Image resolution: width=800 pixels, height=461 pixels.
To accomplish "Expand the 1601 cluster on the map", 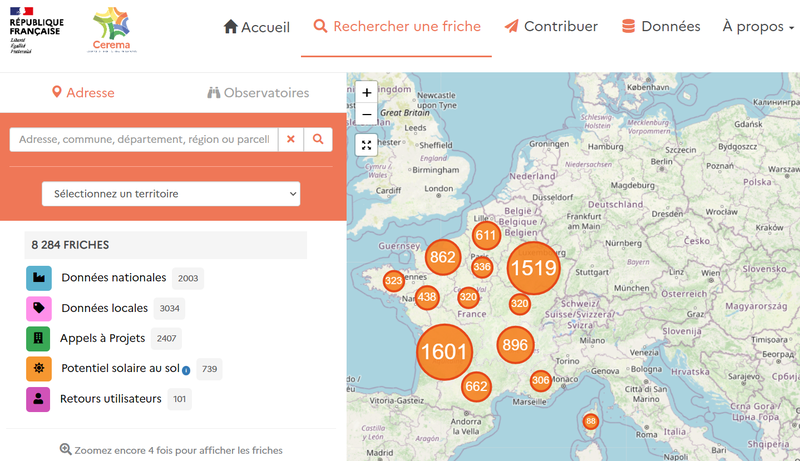I will pyautogui.click(x=444, y=351).
